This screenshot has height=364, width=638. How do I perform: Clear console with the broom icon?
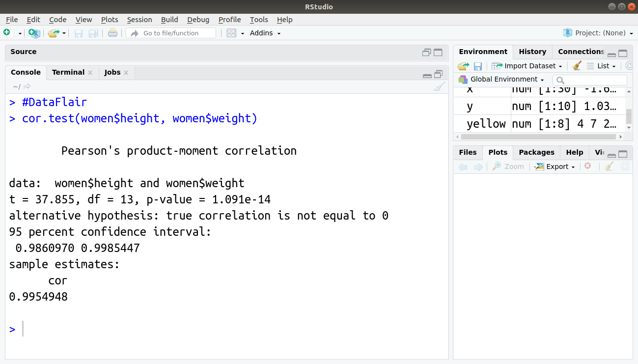(439, 86)
